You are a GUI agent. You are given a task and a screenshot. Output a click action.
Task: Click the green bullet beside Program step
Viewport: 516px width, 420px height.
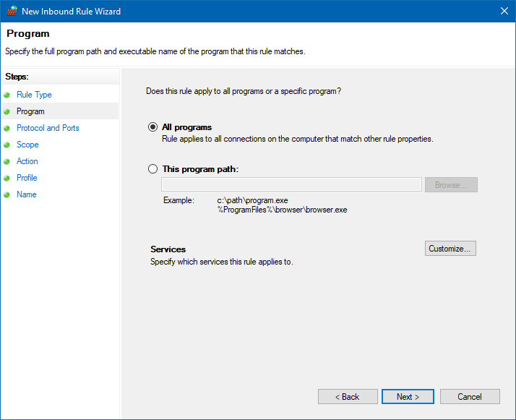[x=7, y=111]
